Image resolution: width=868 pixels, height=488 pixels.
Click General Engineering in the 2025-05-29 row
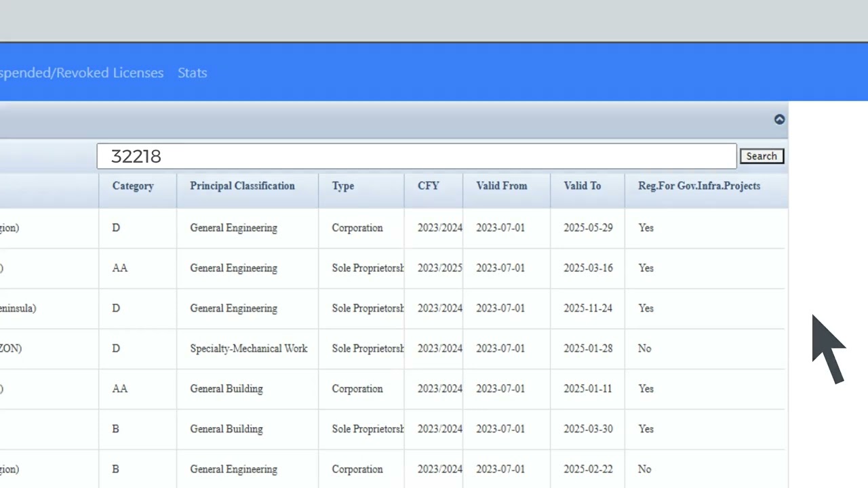tap(233, 228)
